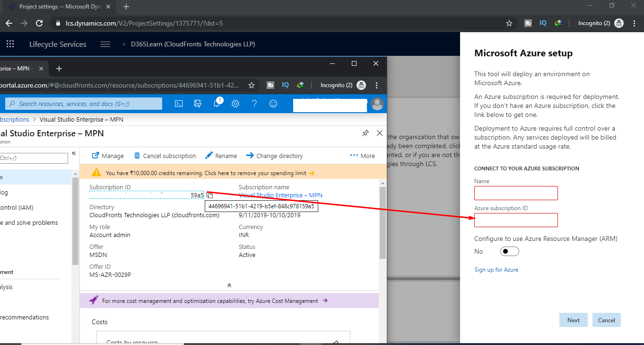Click Next in Microsoft Azure setup

573,320
